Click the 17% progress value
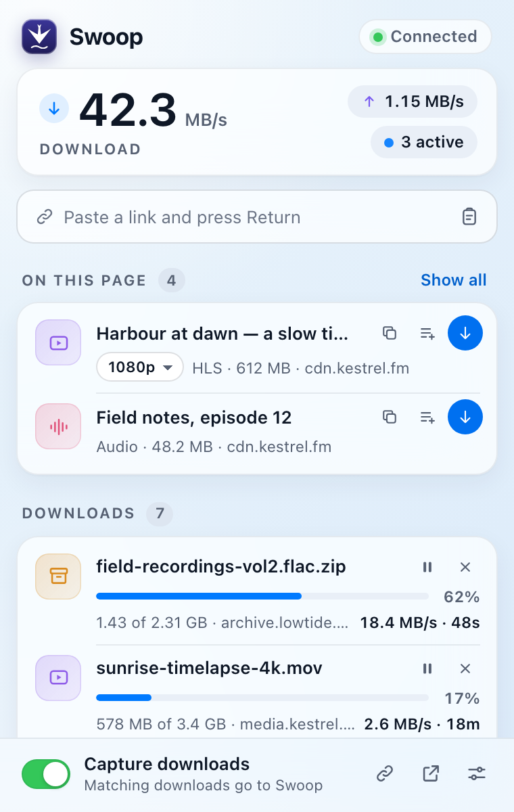Viewport: 514px width, 812px height. tap(462, 698)
